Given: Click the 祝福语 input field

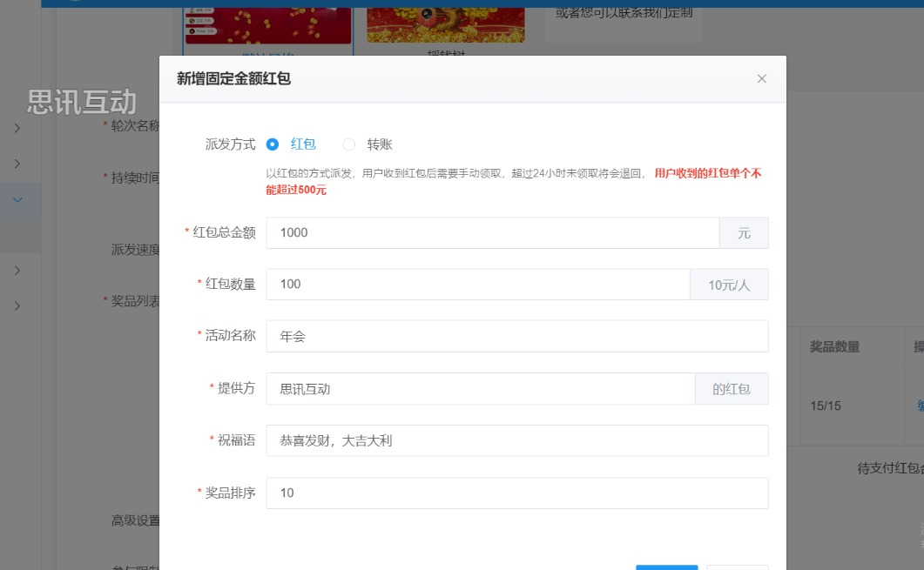Looking at the screenshot, I should (517, 440).
